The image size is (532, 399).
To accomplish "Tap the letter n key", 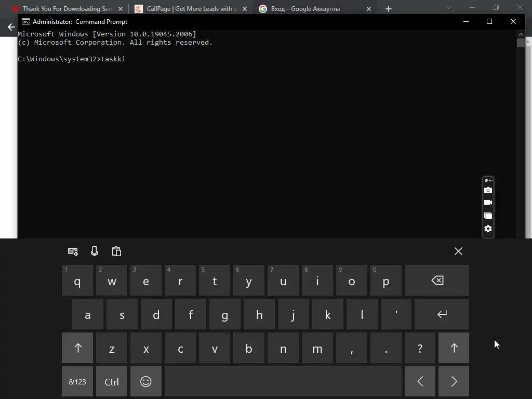I will (x=283, y=348).
